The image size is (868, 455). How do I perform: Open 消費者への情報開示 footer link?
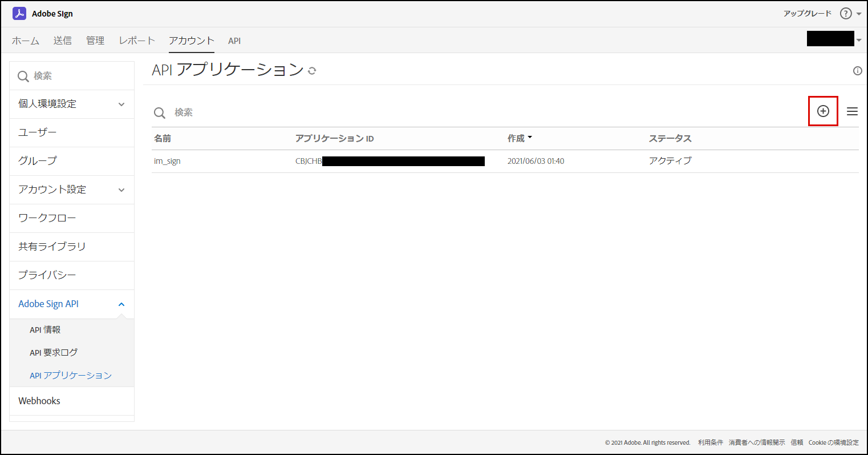click(757, 442)
